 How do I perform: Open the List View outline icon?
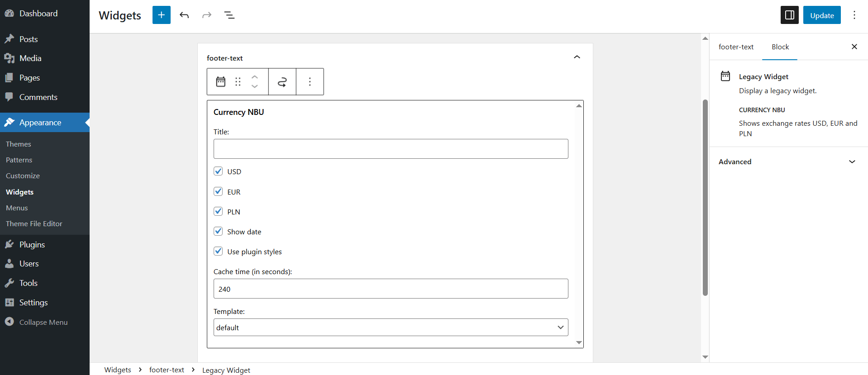pos(229,15)
